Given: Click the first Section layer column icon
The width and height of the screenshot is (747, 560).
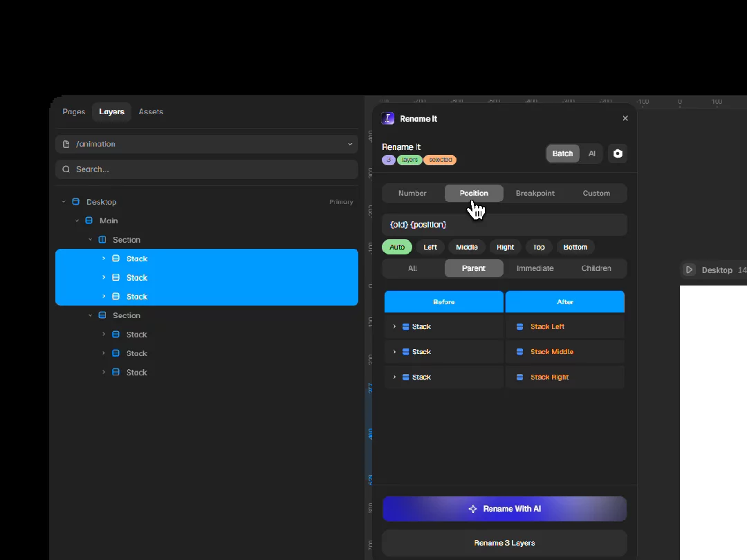Looking at the screenshot, I should point(102,239).
